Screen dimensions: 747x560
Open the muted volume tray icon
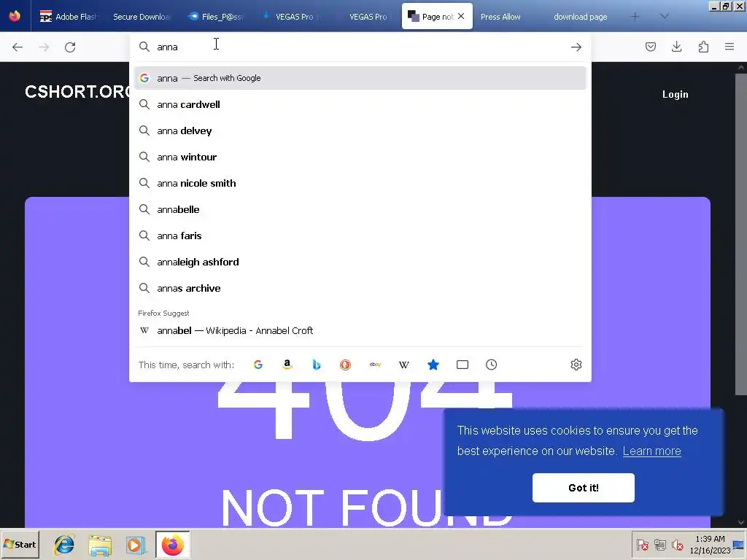tap(677, 545)
